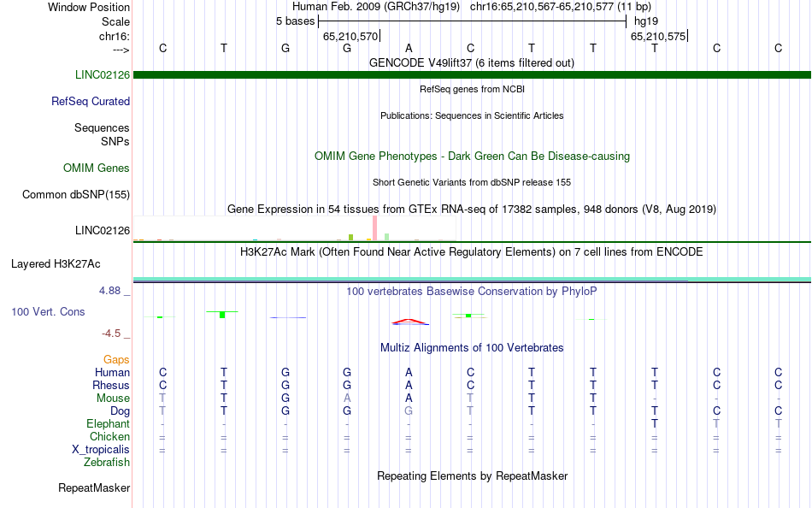Select the Gaps row label
812x508 pixels.
coord(116,359)
